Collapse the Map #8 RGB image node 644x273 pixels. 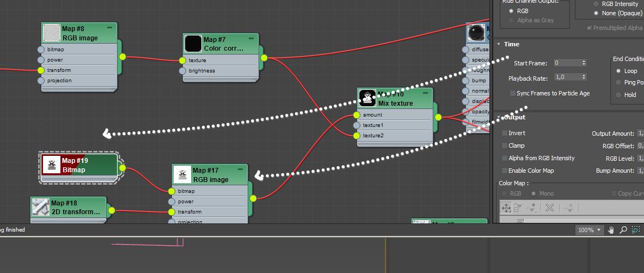point(109,28)
